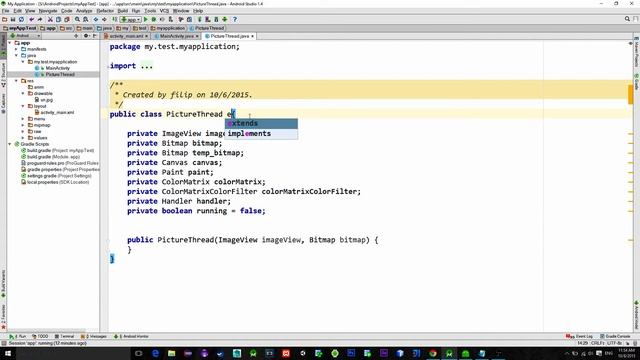Click the myapplication breadcrumb in navigation bar

(168, 28)
